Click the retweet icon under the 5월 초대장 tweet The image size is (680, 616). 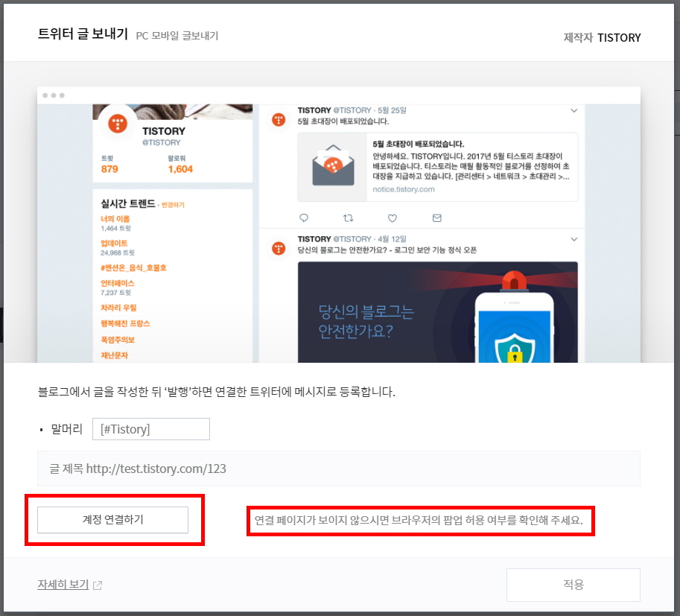pos(349,217)
